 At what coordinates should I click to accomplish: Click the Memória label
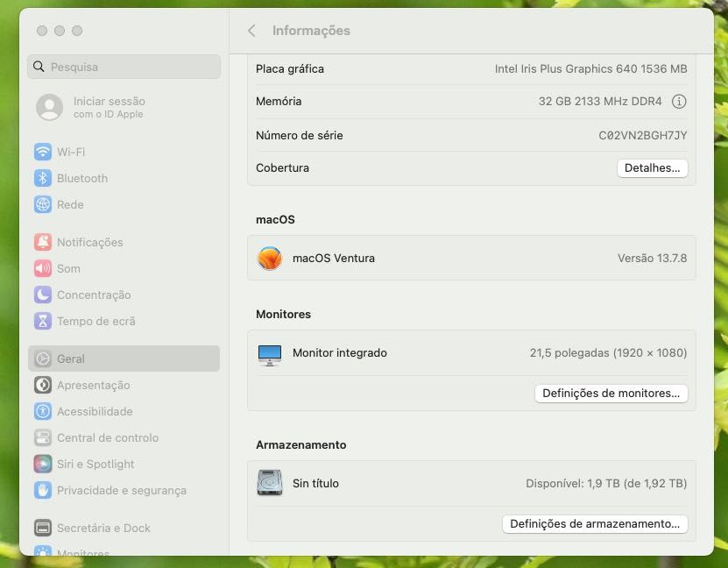click(279, 102)
